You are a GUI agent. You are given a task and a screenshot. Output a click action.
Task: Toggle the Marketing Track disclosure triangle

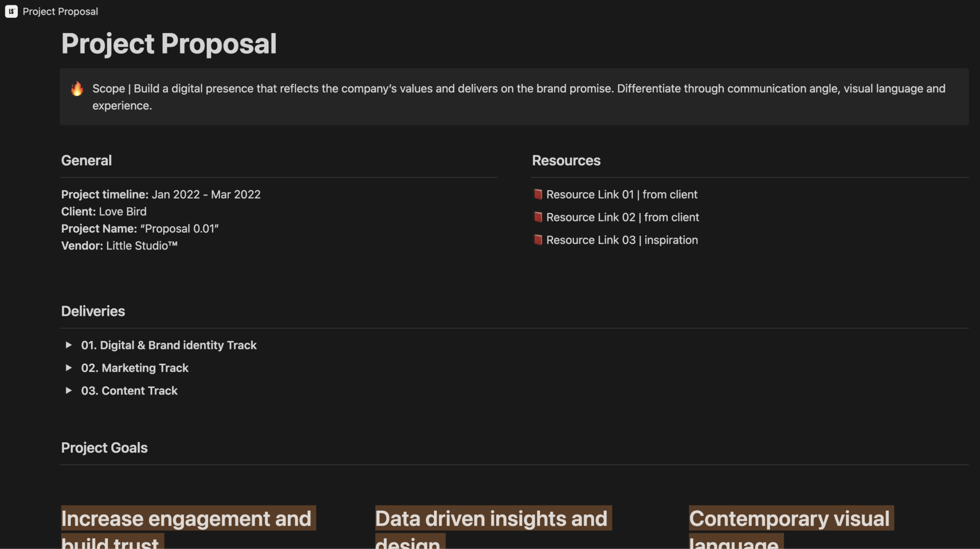tap(69, 368)
